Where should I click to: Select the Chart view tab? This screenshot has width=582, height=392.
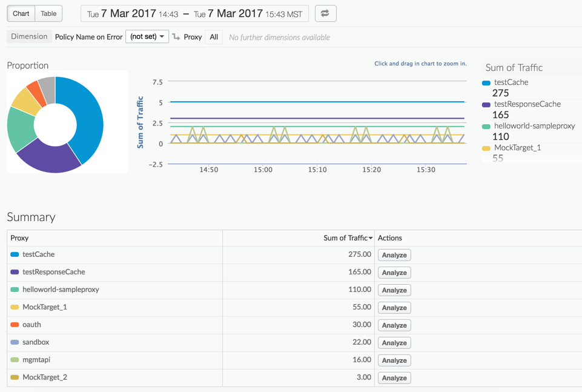click(20, 13)
